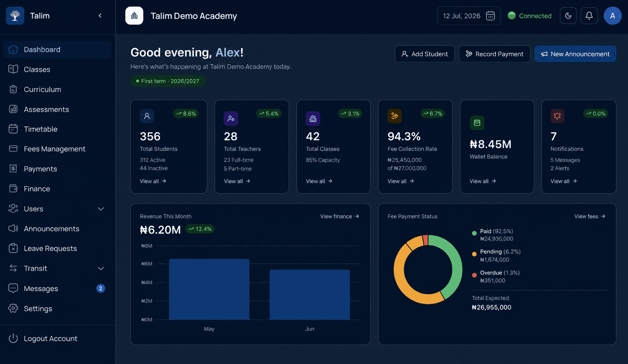Click the ₦26,955,000 Total Expected value
Screen dimensions: 628x364
[491, 307]
